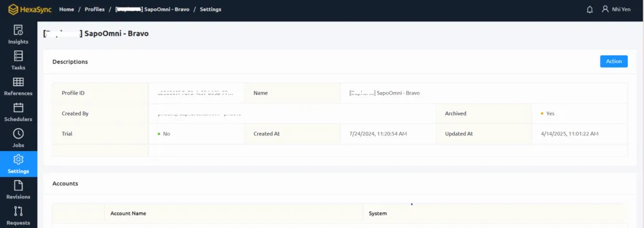Viewport: 644px width, 228px height.
Task: Click the Created At label cell
Action: pos(292,134)
